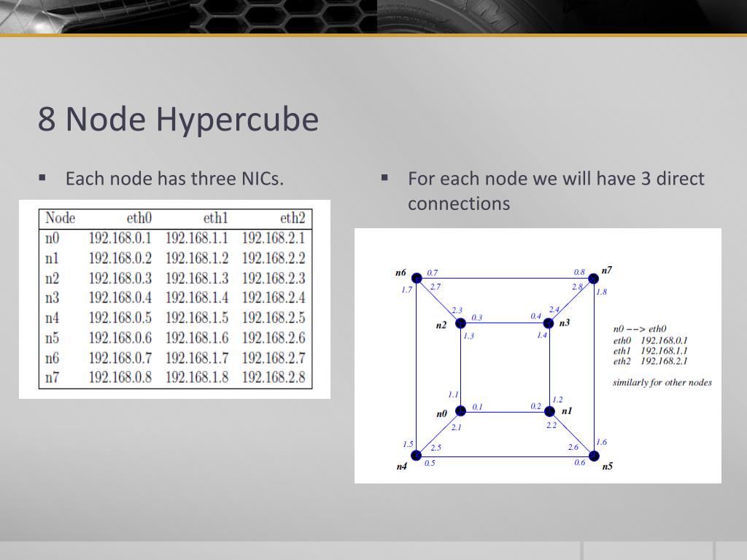Click the slide title "8 Node Hypercube"
Viewport: 747px width, 560px height.
pyautogui.click(x=178, y=119)
